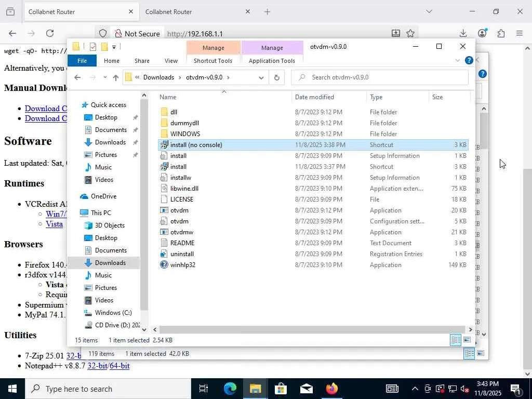Click New folder icon in title bar
The height and width of the screenshot is (399, 532).
pos(104,47)
